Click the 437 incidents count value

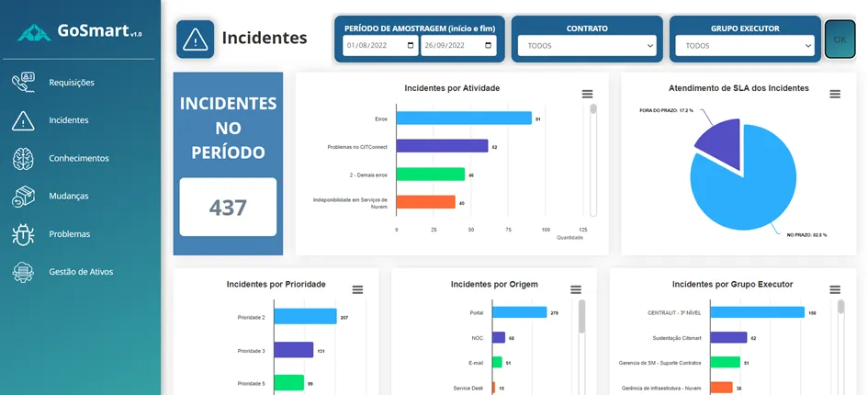pos(228,208)
